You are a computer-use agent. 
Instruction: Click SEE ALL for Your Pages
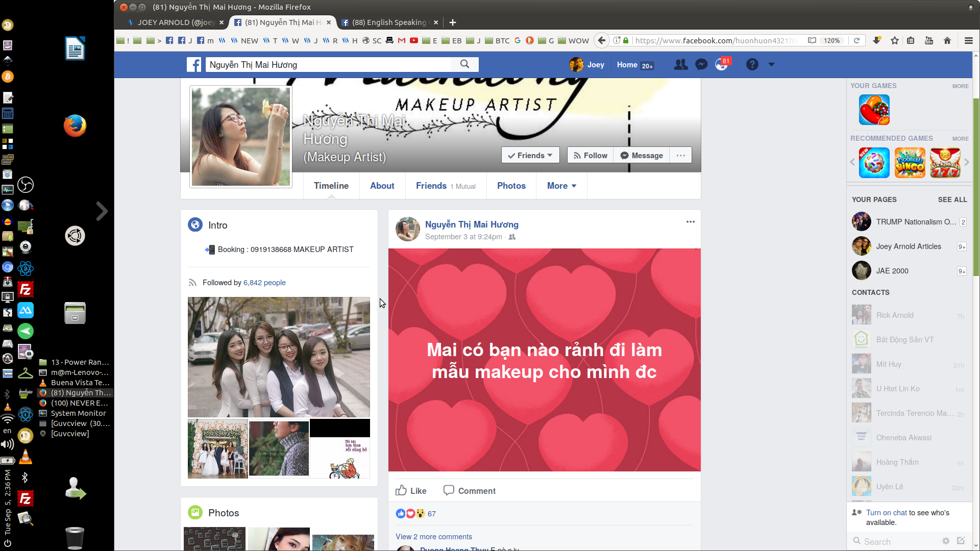(x=952, y=199)
